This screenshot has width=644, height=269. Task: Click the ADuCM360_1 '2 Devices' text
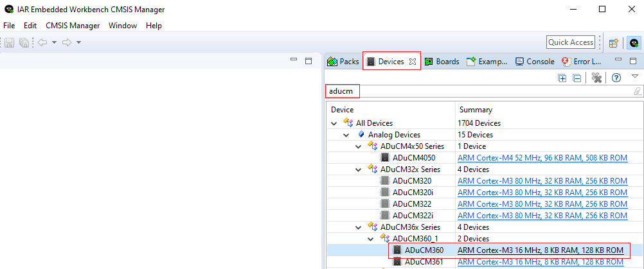[474, 239]
